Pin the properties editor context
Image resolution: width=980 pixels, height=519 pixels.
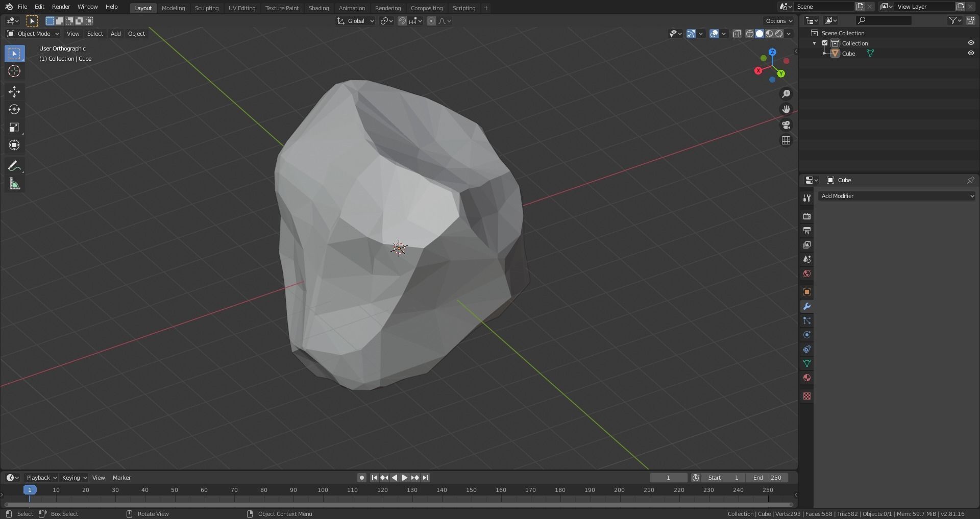coord(970,180)
